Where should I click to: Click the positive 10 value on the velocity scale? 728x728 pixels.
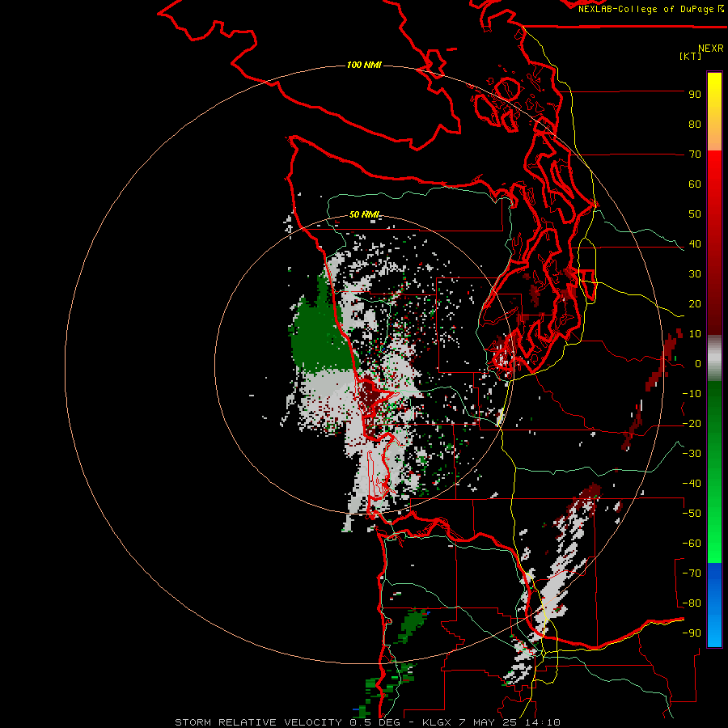tap(695, 334)
